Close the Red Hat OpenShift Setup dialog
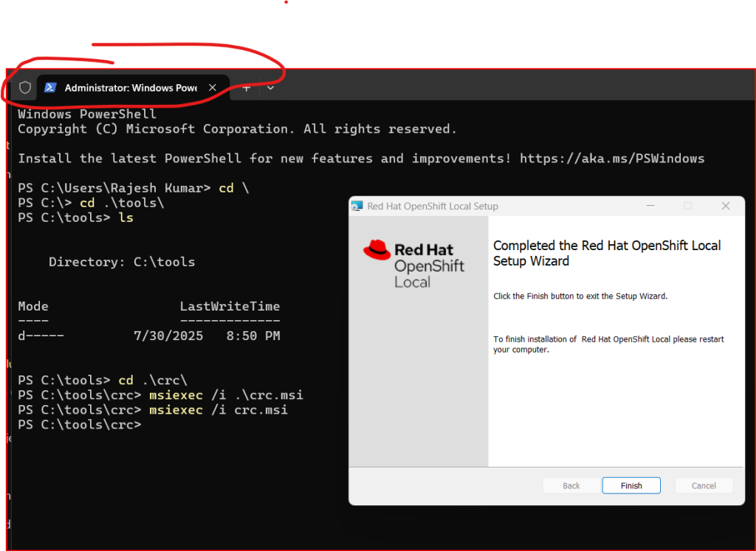756x551 pixels. pyautogui.click(x=726, y=206)
